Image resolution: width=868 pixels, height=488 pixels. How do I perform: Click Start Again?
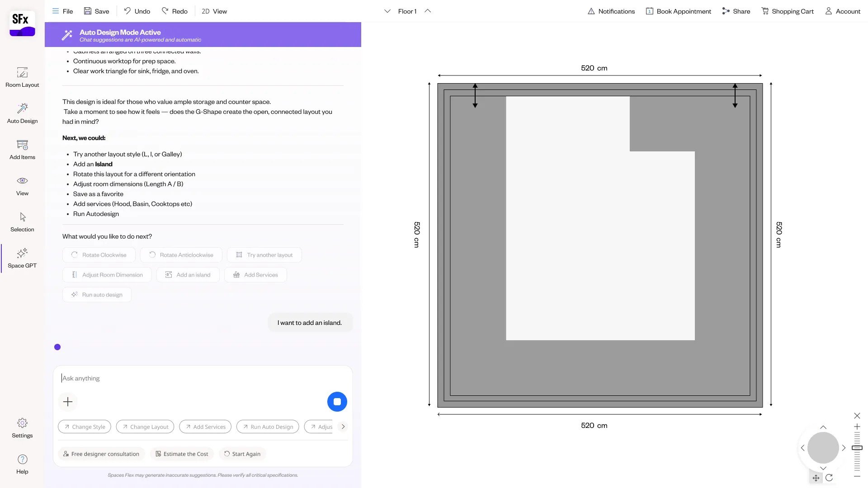pos(242,454)
